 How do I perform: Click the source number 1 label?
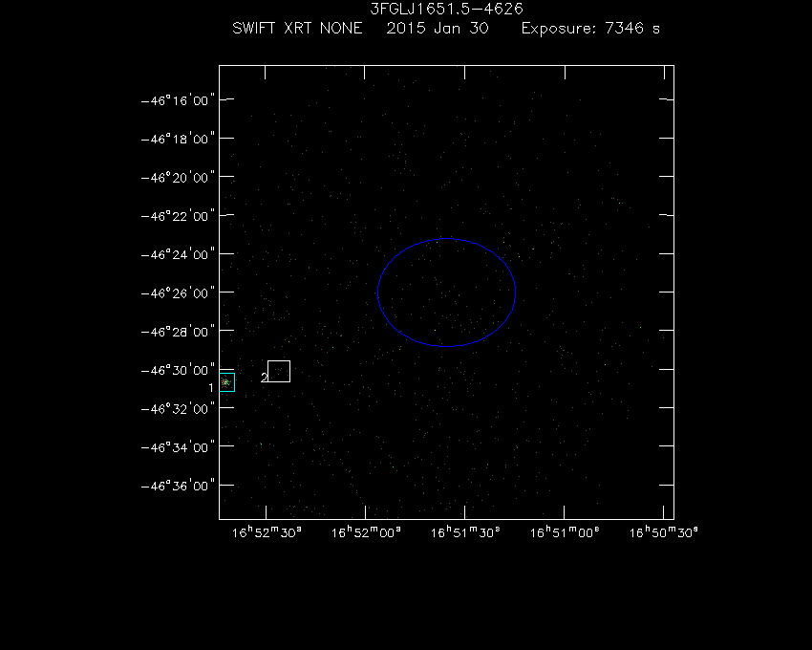(211, 388)
